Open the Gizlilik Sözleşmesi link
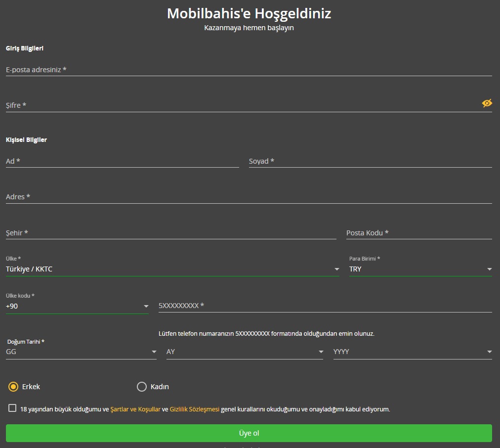 pos(195,409)
